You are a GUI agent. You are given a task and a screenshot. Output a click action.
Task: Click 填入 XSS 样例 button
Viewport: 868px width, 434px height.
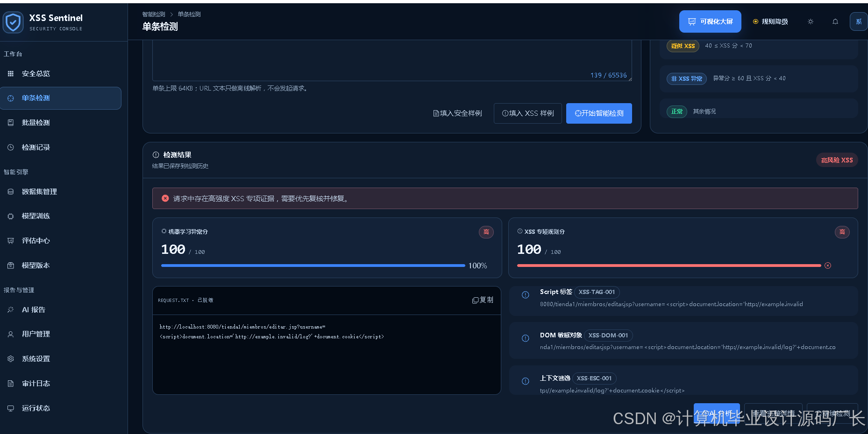coord(528,113)
